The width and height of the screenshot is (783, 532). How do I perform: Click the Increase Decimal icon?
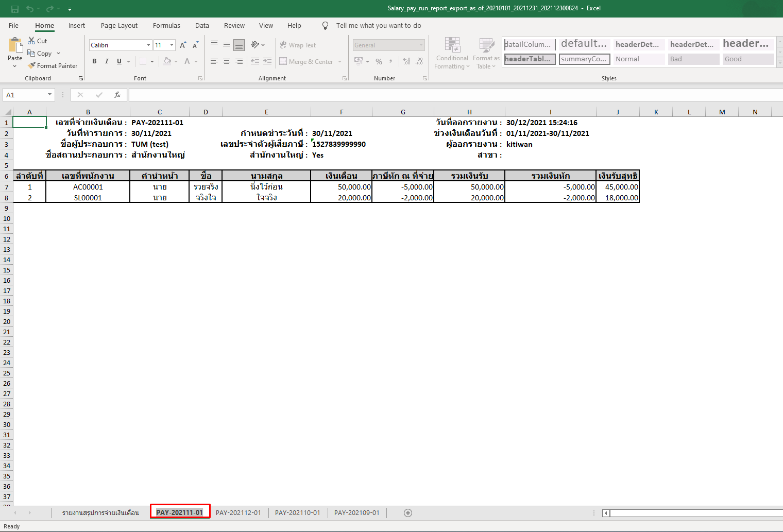406,61
